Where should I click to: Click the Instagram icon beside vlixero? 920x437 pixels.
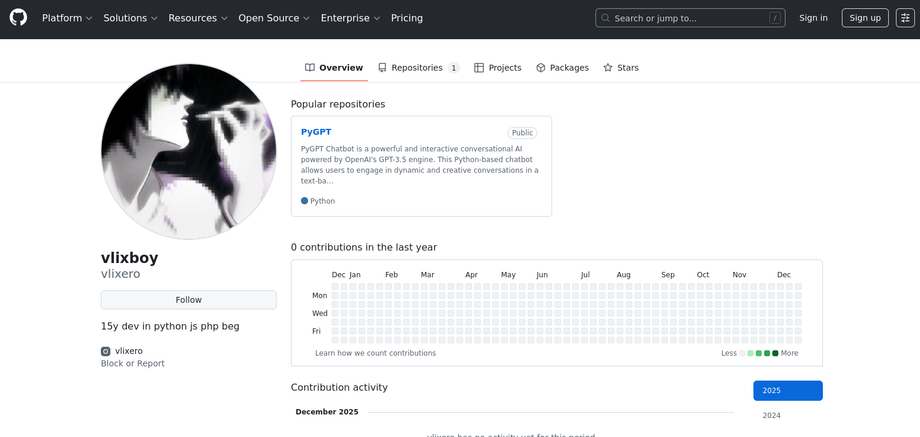[106, 351]
